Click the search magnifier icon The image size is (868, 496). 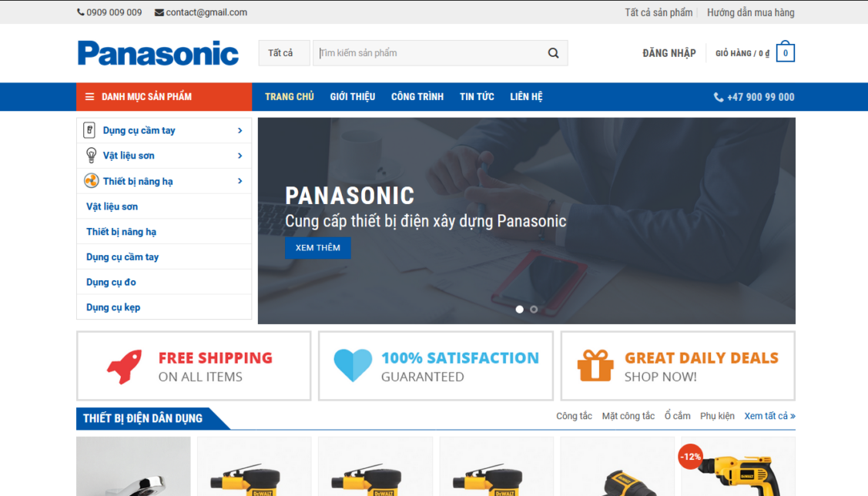(x=553, y=52)
